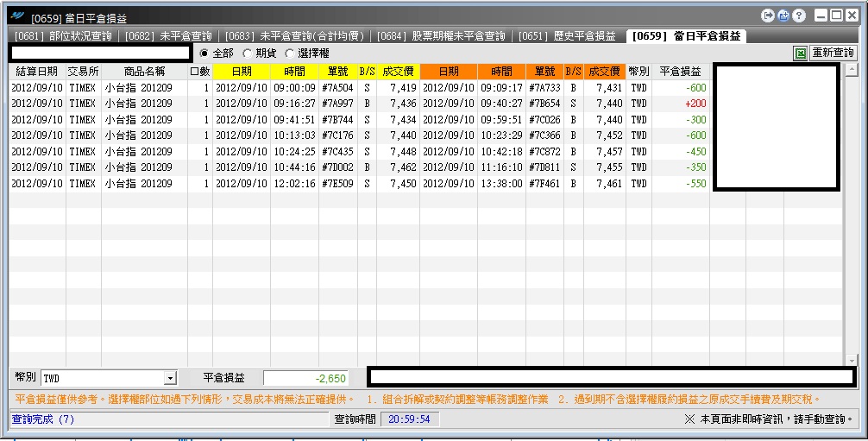Click the 平倉損益 total field showing -2,650
868x441 pixels.
point(305,378)
